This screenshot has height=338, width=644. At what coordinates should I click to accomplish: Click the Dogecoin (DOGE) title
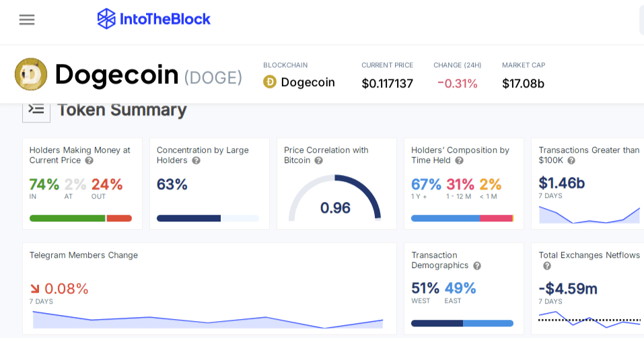pyautogui.click(x=148, y=75)
